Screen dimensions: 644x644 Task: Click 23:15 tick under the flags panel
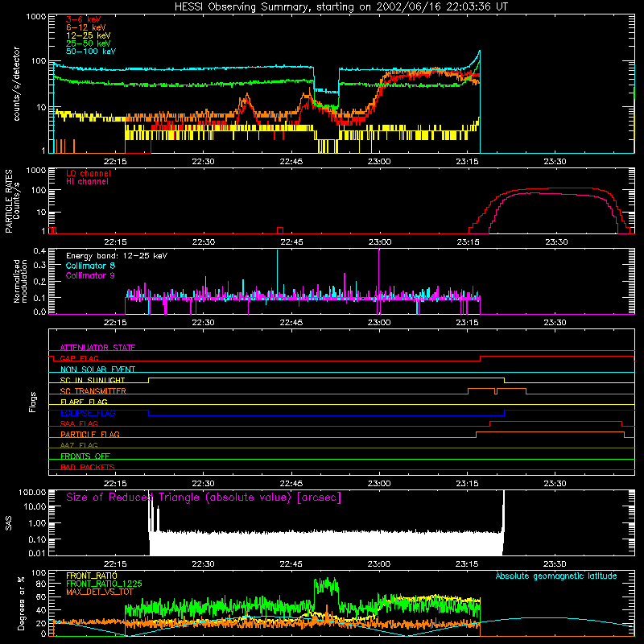[468, 484]
